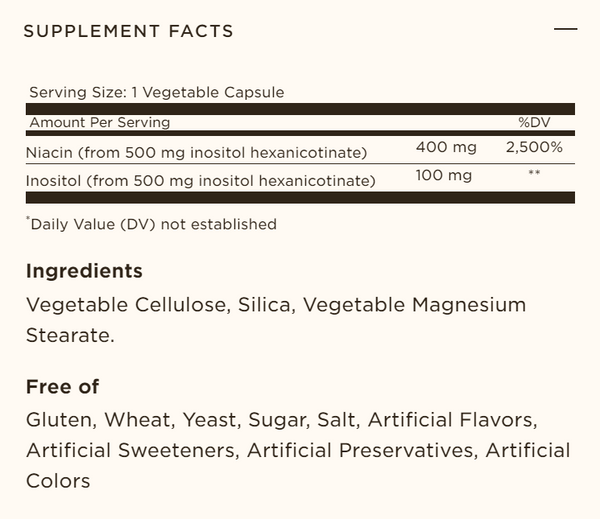600x519 pixels.
Task: Click the word Colors at the bottom
Action: click(58, 481)
